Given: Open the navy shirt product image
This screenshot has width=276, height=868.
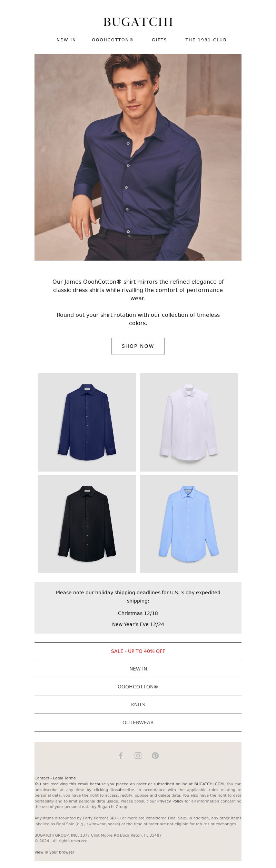Looking at the screenshot, I should point(87,422).
